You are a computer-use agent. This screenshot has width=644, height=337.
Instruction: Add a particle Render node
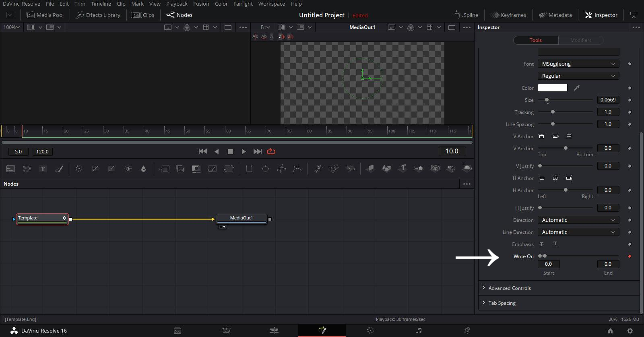pyautogui.click(x=350, y=169)
